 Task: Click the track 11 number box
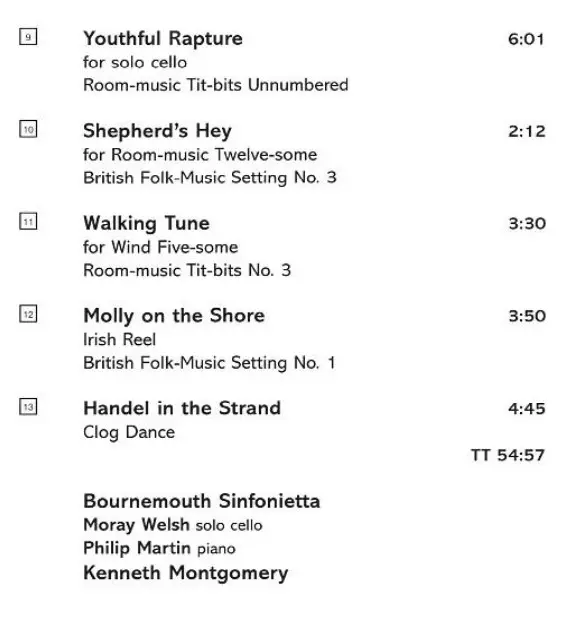pos(28,221)
